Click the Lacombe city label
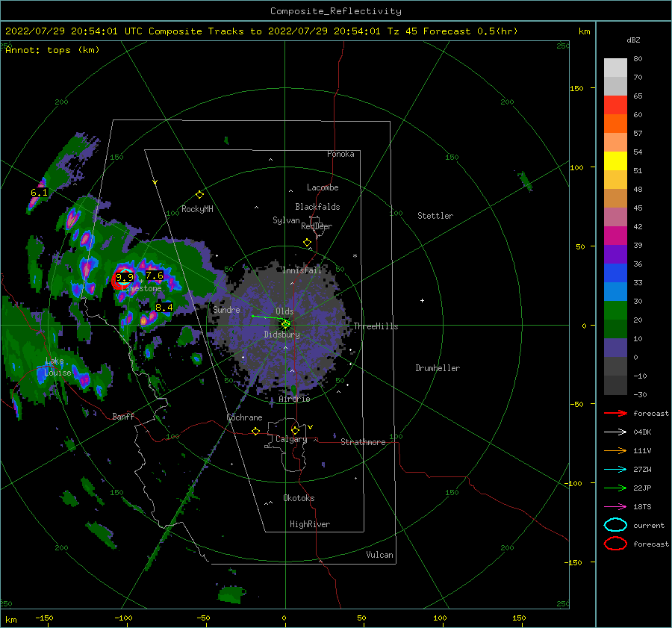672x628 pixels. 323,187
